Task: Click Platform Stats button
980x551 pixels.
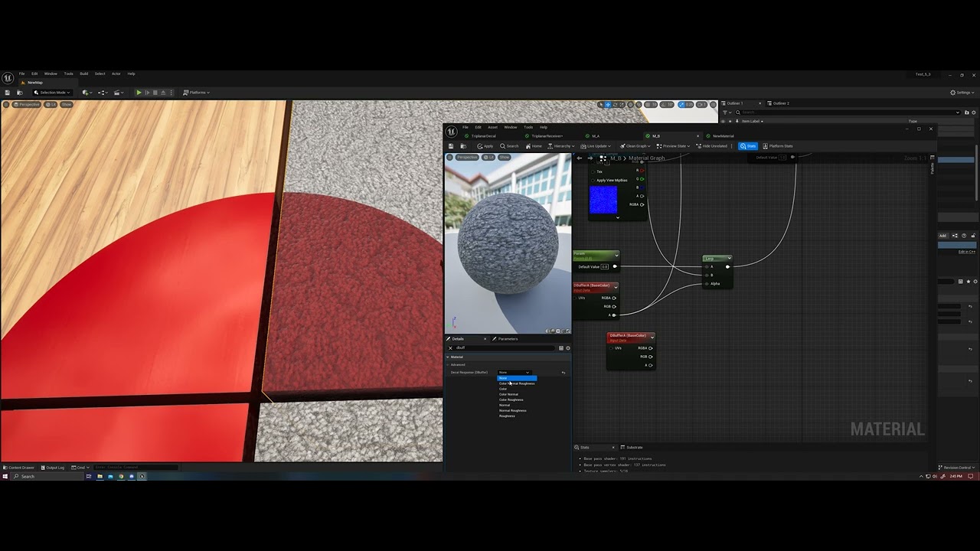Action: click(x=778, y=146)
